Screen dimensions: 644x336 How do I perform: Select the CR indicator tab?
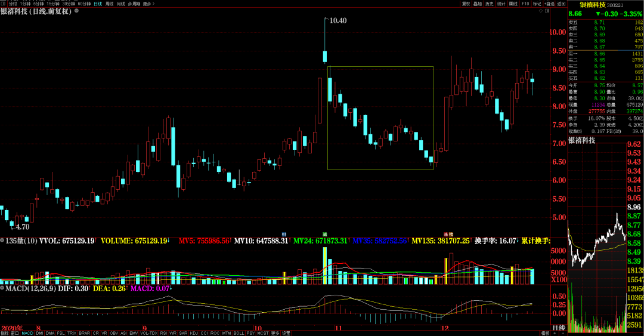pyautogui.click(x=95, y=333)
